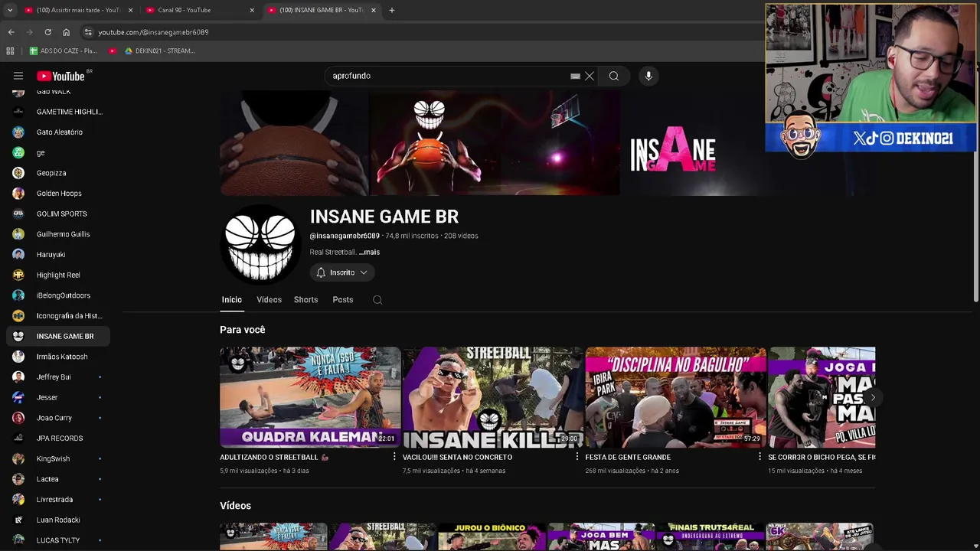Image resolution: width=980 pixels, height=551 pixels.
Task: Open INSANE GAME BR channel avatar
Action: (260, 244)
